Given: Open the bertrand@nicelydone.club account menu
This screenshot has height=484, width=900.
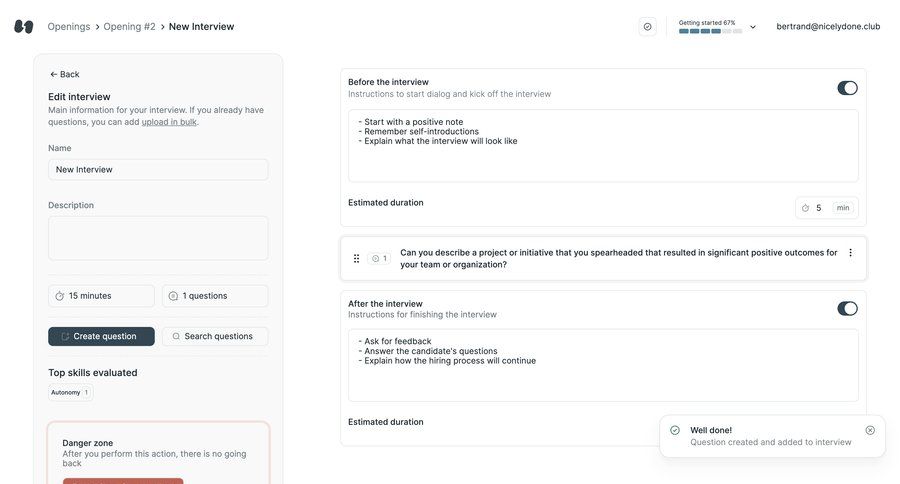Looking at the screenshot, I should (828, 26).
